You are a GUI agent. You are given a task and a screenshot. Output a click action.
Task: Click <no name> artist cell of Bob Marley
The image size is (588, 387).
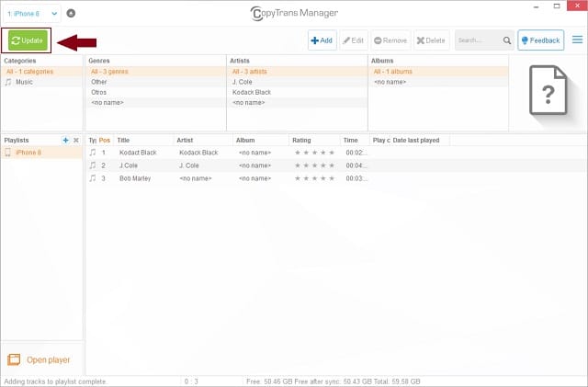[196, 178]
